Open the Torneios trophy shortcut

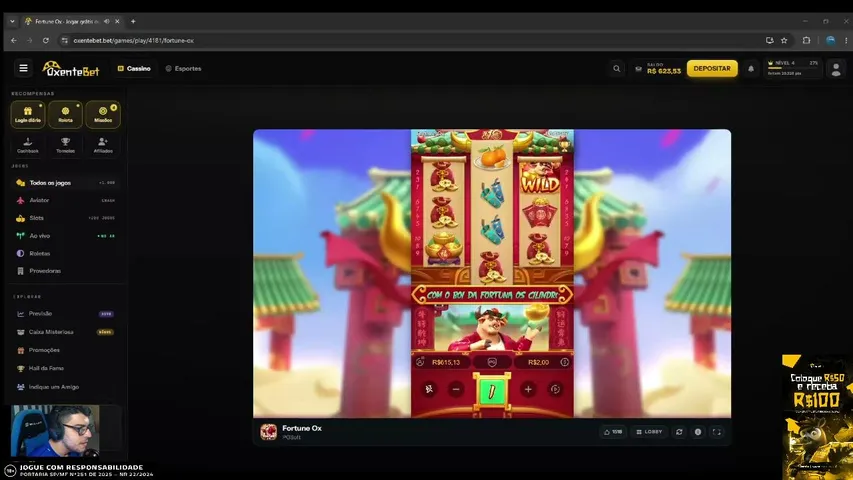[x=65, y=145]
